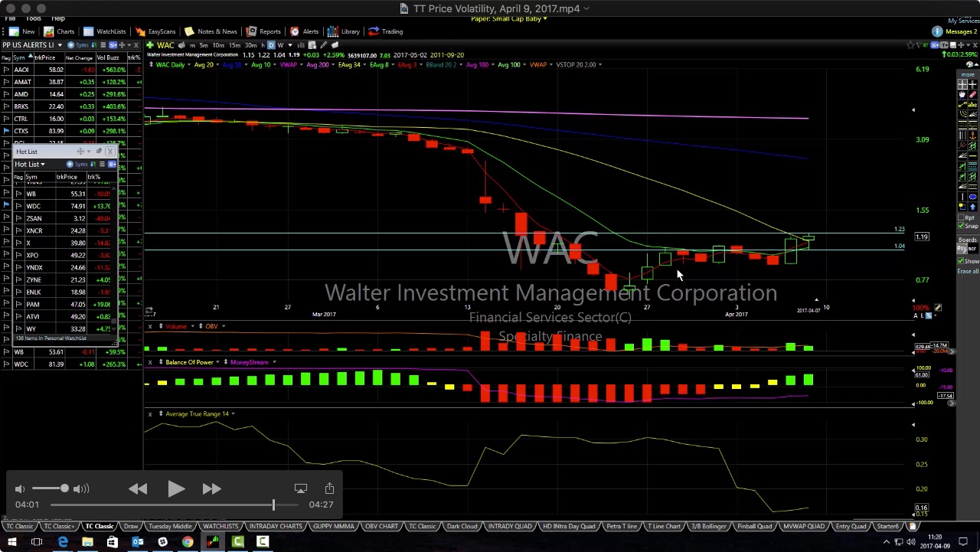Open the Charts toolbar button
This screenshot has width=980, height=552.
60,31
